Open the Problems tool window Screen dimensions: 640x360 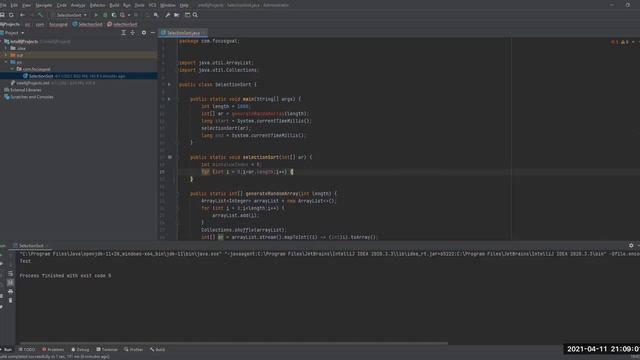(53, 349)
